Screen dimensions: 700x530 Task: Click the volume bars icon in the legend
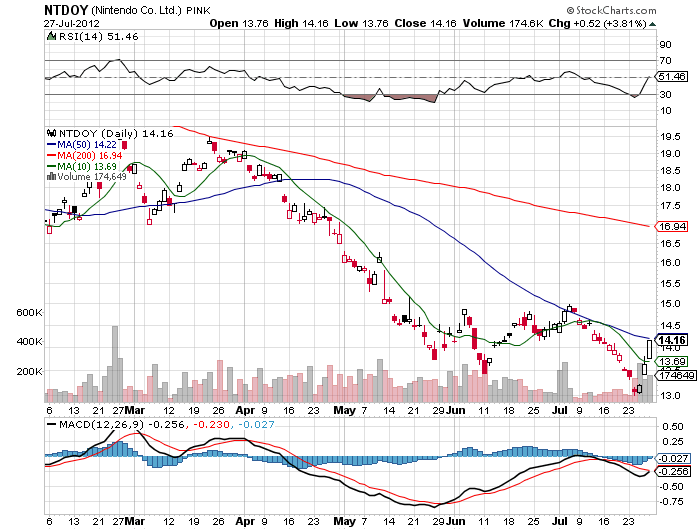tap(51, 177)
